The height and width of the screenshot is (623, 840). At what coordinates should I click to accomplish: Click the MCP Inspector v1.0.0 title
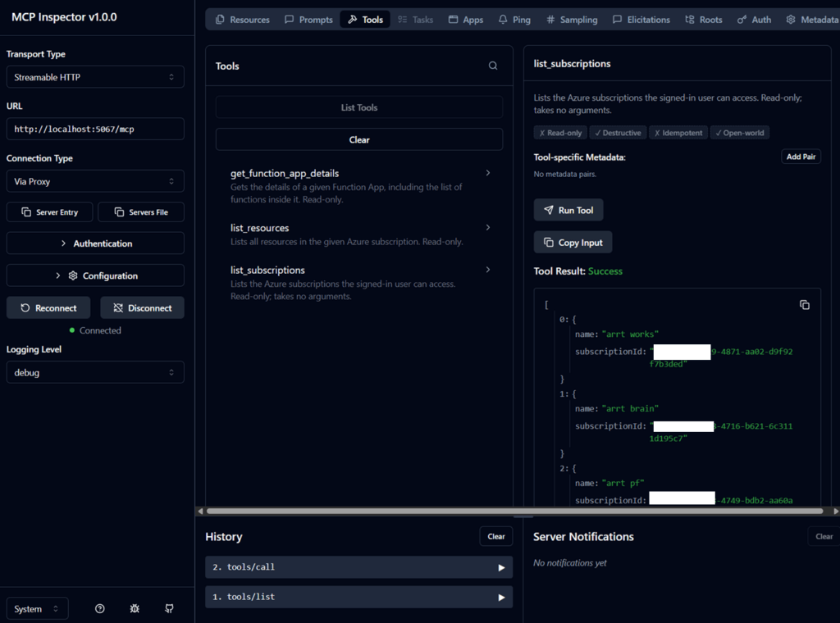click(x=64, y=17)
